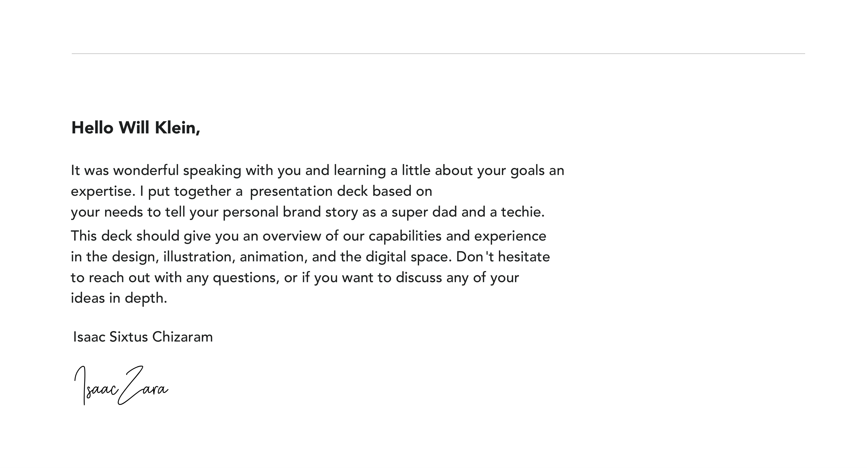This screenshot has height=468, width=868.
Task: Click the word "capabilities" in the second paragraph
Action: (405, 236)
